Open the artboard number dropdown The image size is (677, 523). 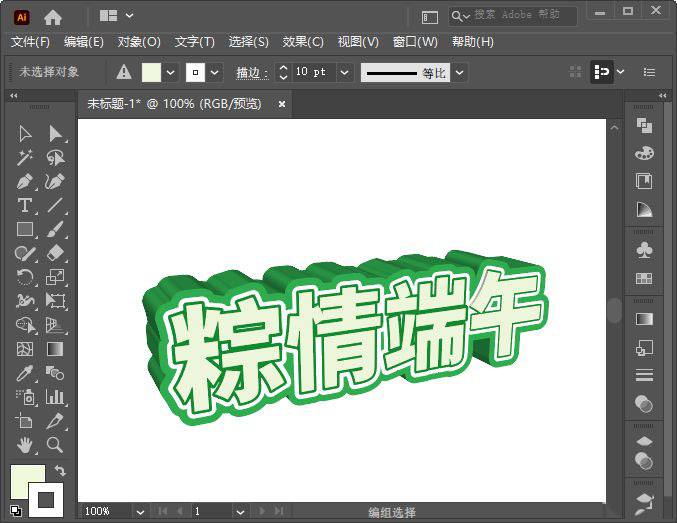pos(240,512)
